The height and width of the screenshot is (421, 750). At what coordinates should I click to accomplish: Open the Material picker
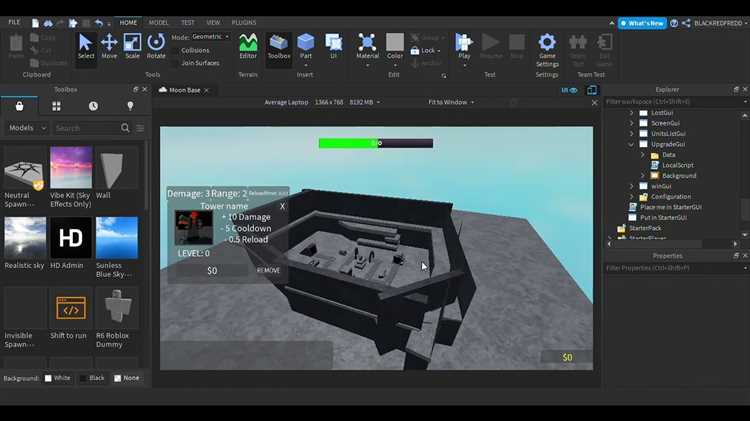click(x=367, y=46)
